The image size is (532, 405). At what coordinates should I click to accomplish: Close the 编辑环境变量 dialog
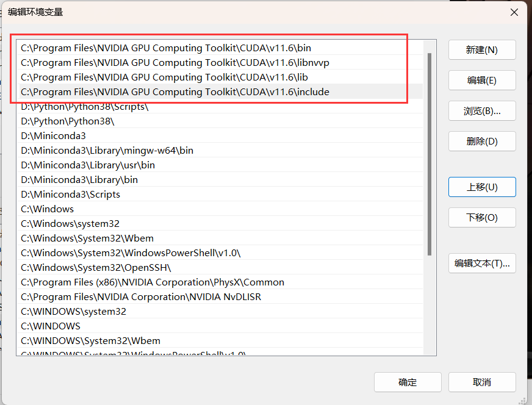pos(514,12)
